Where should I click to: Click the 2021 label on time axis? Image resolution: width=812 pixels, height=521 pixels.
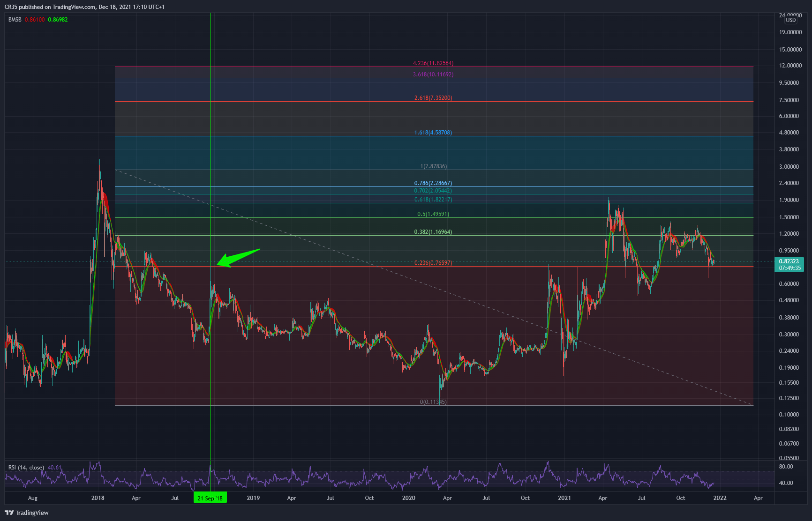click(x=564, y=498)
